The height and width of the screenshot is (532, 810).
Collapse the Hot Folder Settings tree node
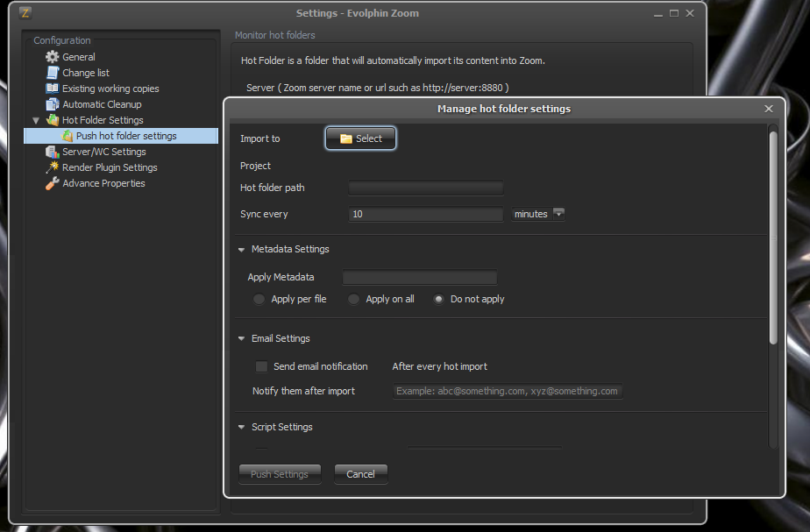36,120
